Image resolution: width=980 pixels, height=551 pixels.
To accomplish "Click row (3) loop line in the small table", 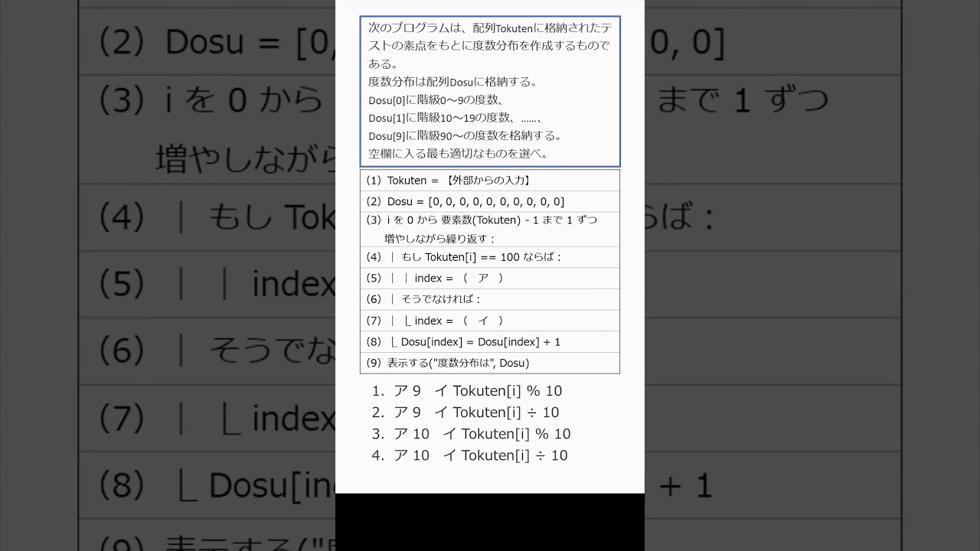I will [490, 230].
